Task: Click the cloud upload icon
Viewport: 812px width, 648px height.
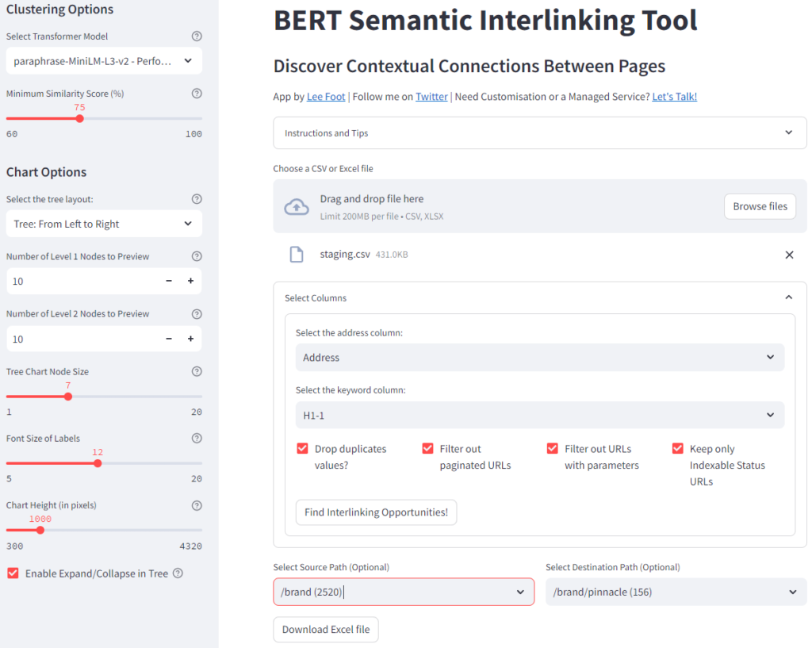Action: pyautogui.click(x=297, y=207)
